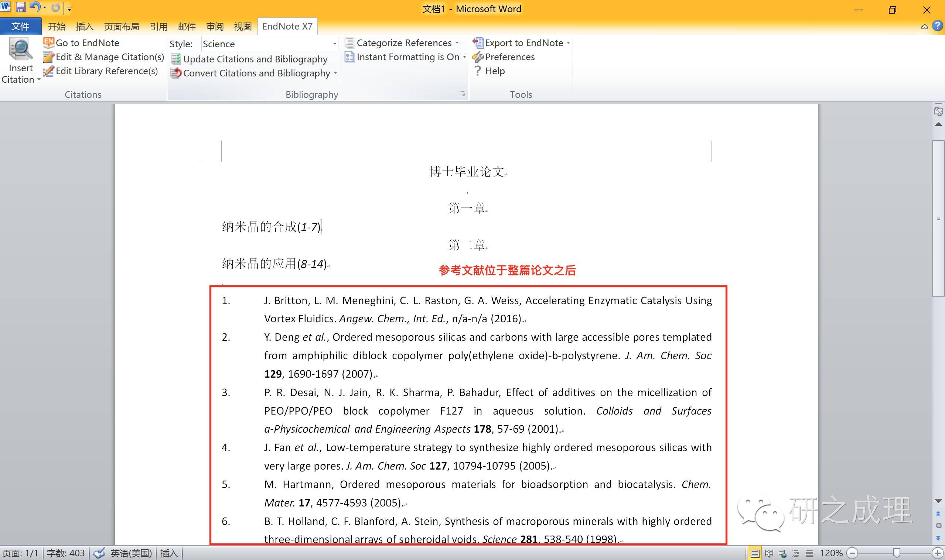Viewport: 945px width, 560px height.
Task: Click the EndNote Help question mark
Action: pyautogui.click(x=478, y=71)
